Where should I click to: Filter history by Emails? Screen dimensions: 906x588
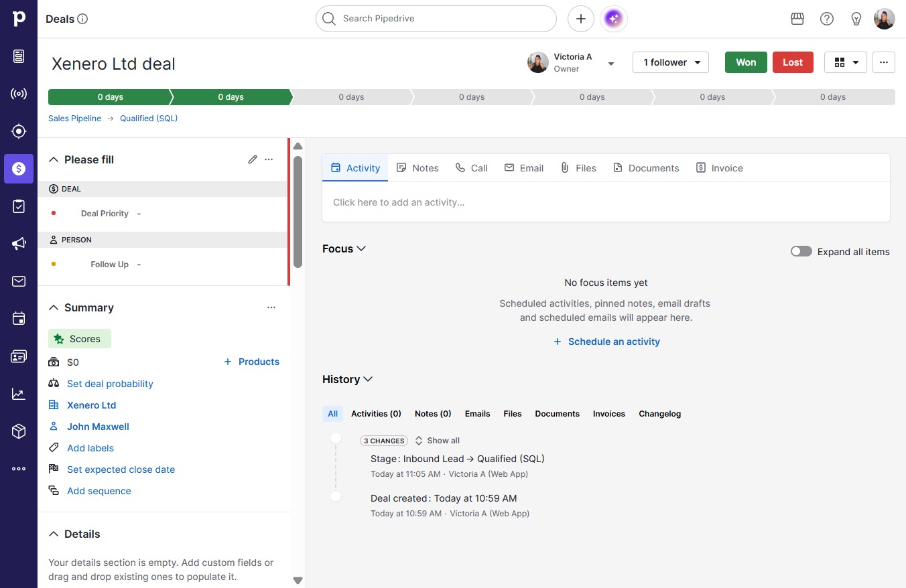click(x=477, y=414)
